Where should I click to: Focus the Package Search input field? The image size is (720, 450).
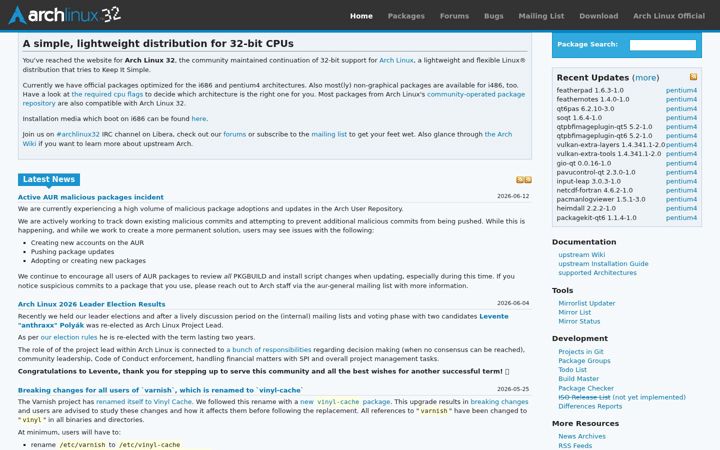[663, 45]
